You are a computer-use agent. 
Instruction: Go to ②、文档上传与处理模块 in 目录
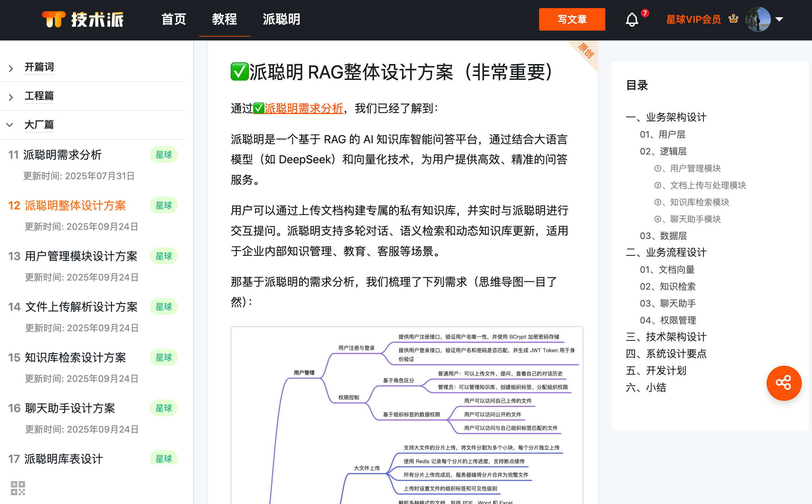pos(700,185)
